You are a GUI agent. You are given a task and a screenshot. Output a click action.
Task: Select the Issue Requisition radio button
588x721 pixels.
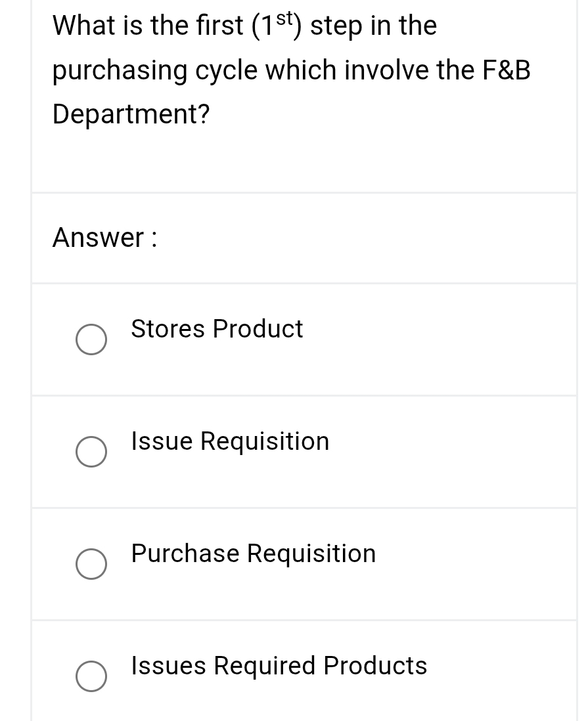click(91, 452)
